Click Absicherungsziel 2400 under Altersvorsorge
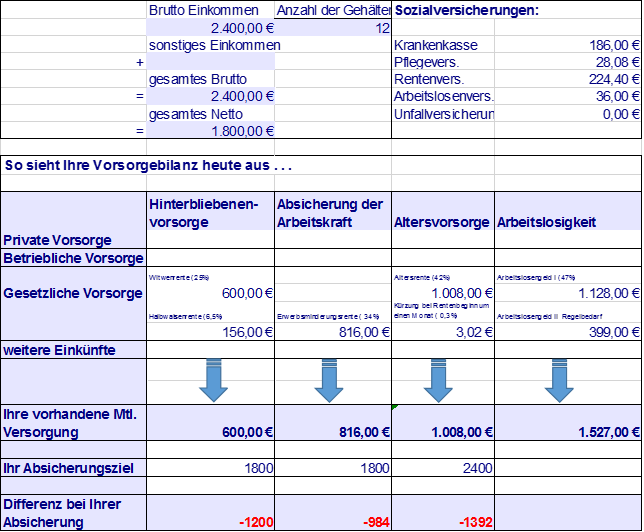Image resolution: width=644 pixels, height=532 pixels. coord(478,468)
